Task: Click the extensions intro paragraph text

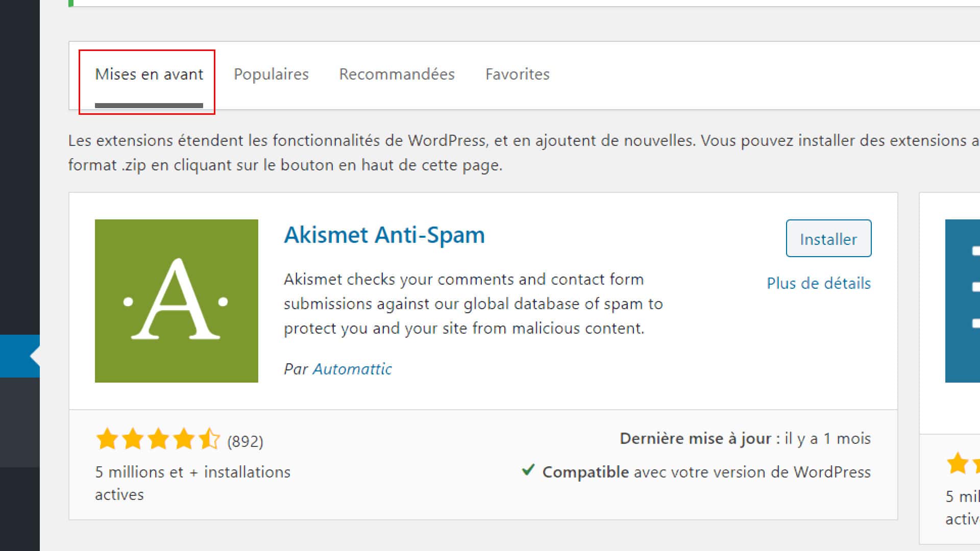Action: point(524,153)
